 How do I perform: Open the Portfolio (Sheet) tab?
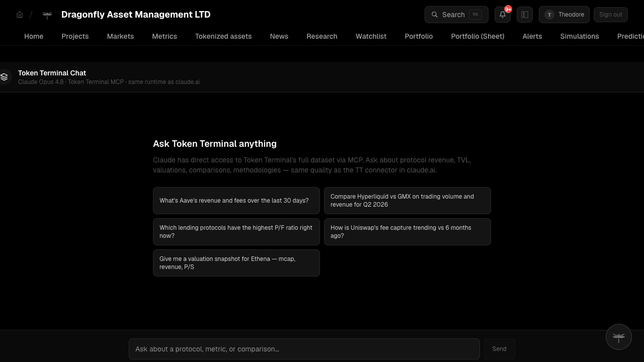(x=477, y=36)
